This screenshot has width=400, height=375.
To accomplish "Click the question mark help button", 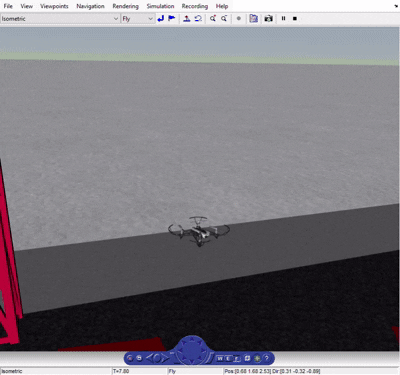I will pyautogui.click(x=267, y=358).
